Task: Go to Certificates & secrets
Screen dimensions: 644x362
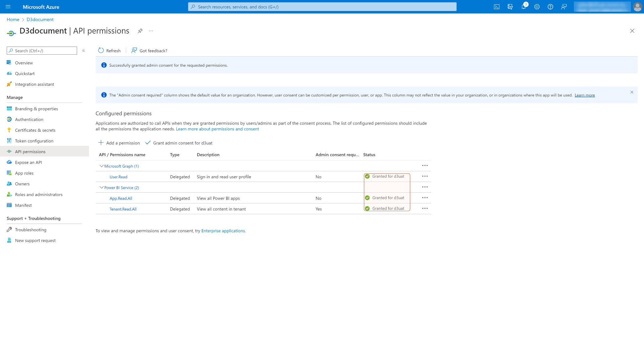Action: point(35,130)
